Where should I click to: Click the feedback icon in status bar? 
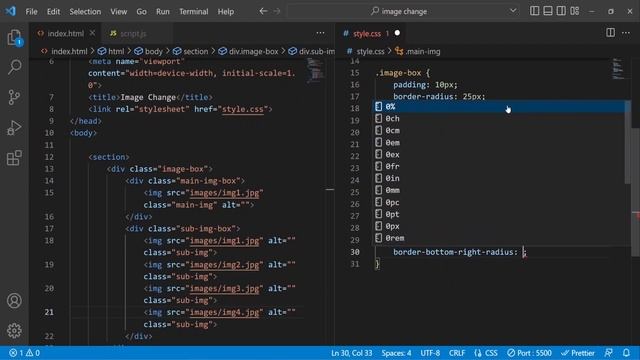(x=609, y=353)
